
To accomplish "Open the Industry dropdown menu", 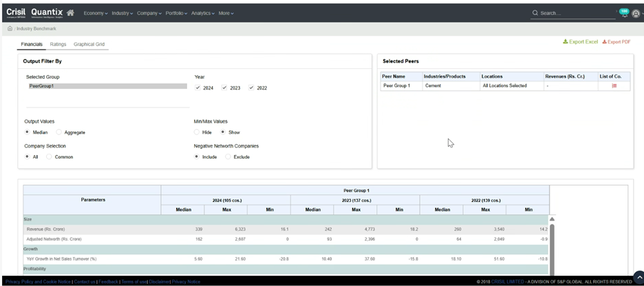I will coord(121,13).
